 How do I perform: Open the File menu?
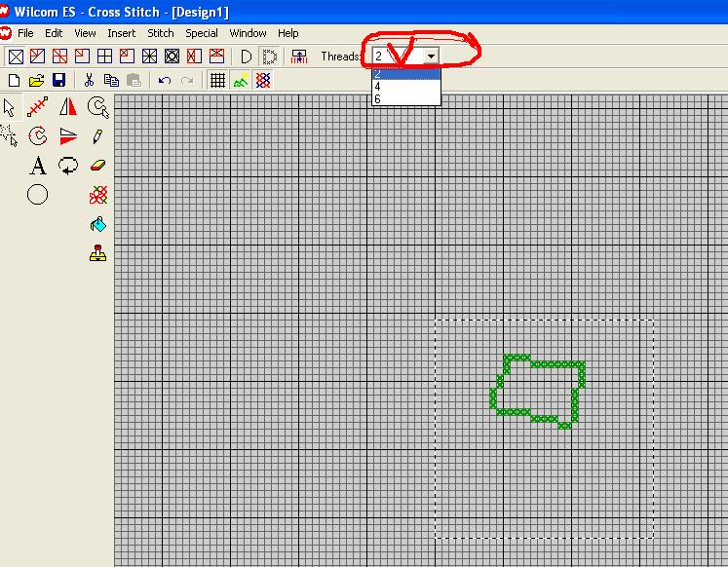pyautogui.click(x=25, y=33)
